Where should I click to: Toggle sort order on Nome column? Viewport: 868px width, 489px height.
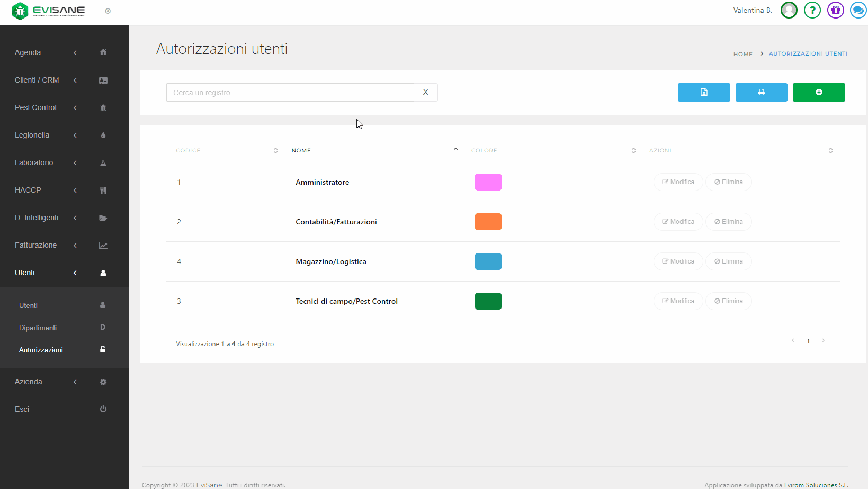(x=455, y=150)
